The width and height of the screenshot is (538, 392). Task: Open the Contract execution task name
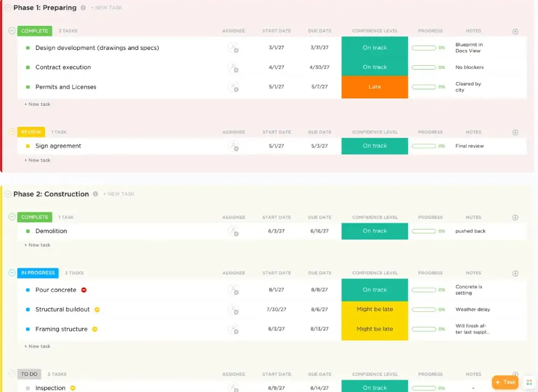pyautogui.click(x=63, y=67)
